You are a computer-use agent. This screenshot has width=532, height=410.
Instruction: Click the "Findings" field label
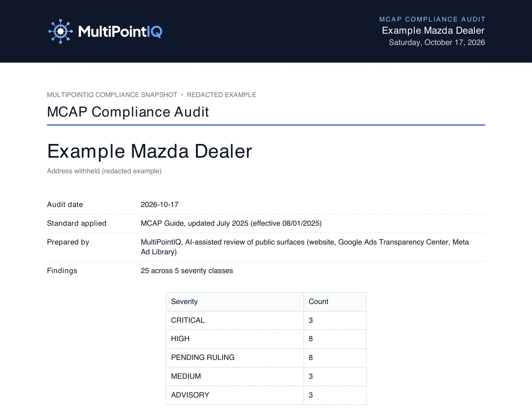(62, 271)
